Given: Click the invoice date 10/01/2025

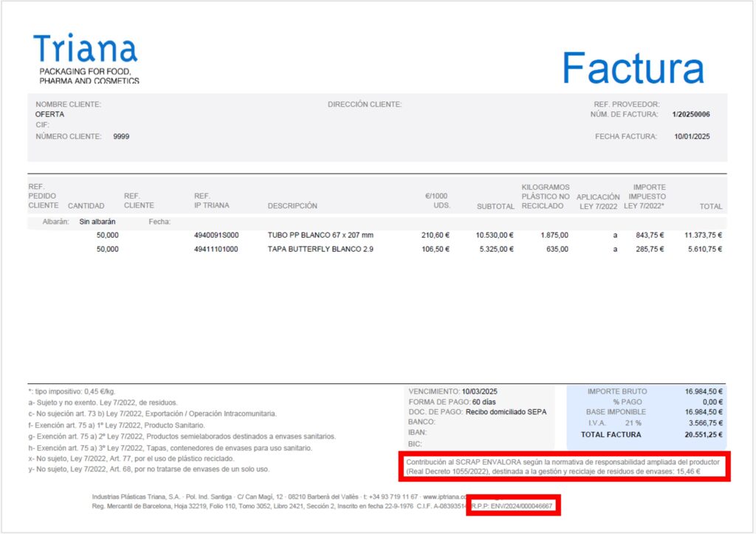Looking at the screenshot, I should point(693,137).
